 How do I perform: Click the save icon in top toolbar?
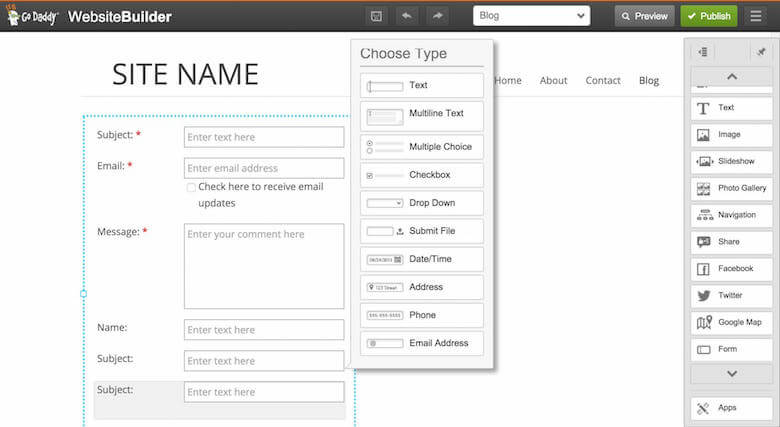tap(376, 16)
